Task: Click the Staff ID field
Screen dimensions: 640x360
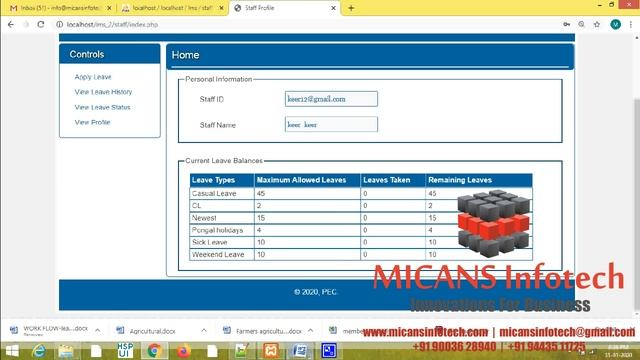Action: (331, 99)
